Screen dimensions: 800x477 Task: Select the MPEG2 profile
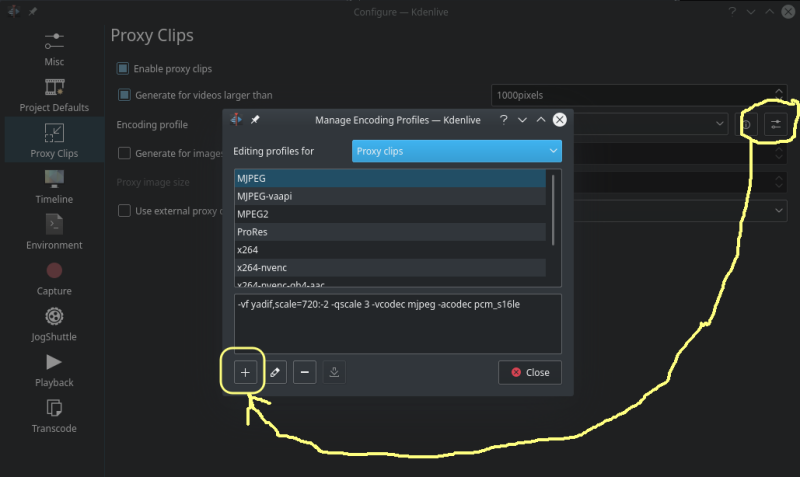coord(390,214)
